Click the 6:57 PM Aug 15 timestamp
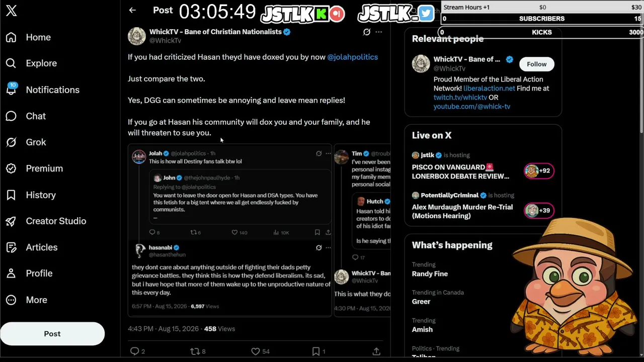 159,306
